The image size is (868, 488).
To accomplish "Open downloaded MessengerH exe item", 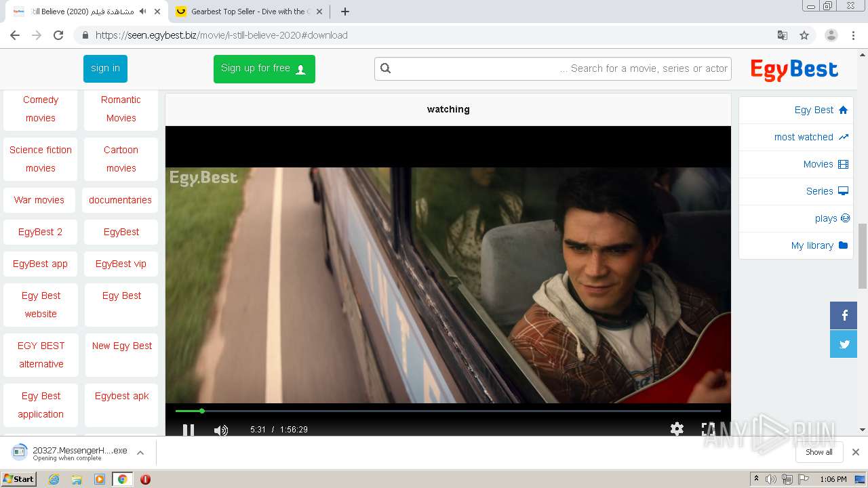I will click(x=69, y=453).
